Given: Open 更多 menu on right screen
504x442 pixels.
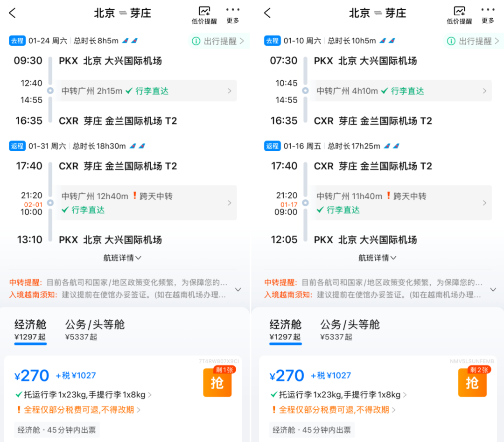Looking at the screenshot, I should point(488,15).
